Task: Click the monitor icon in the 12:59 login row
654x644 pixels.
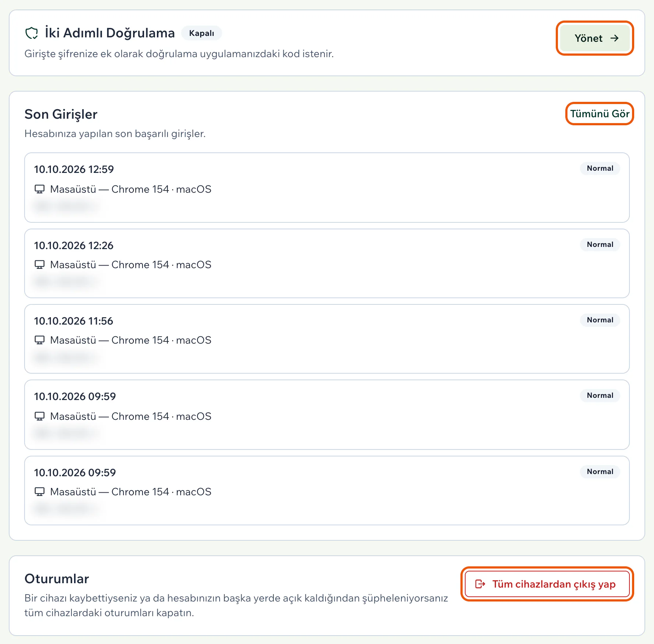Action: (40, 189)
